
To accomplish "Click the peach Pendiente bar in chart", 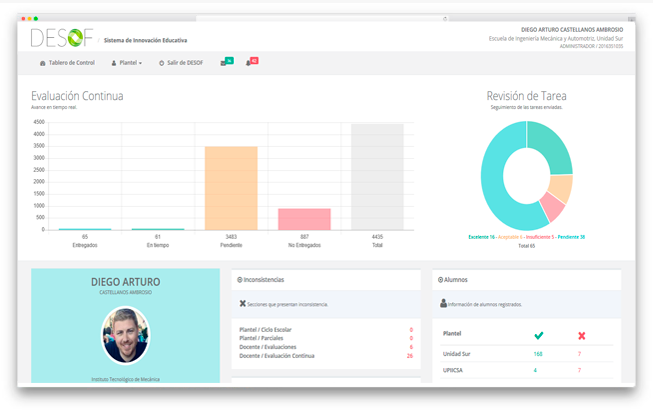I will [x=231, y=188].
